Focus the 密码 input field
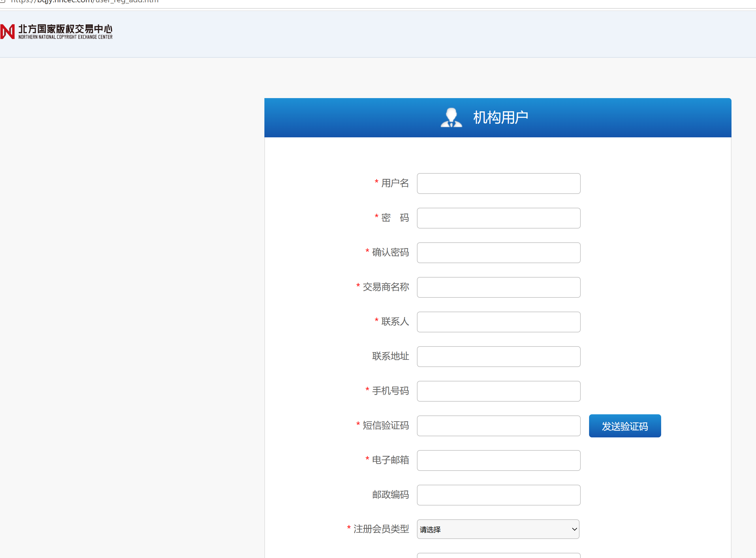The image size is (756, 558). (499, 218)
